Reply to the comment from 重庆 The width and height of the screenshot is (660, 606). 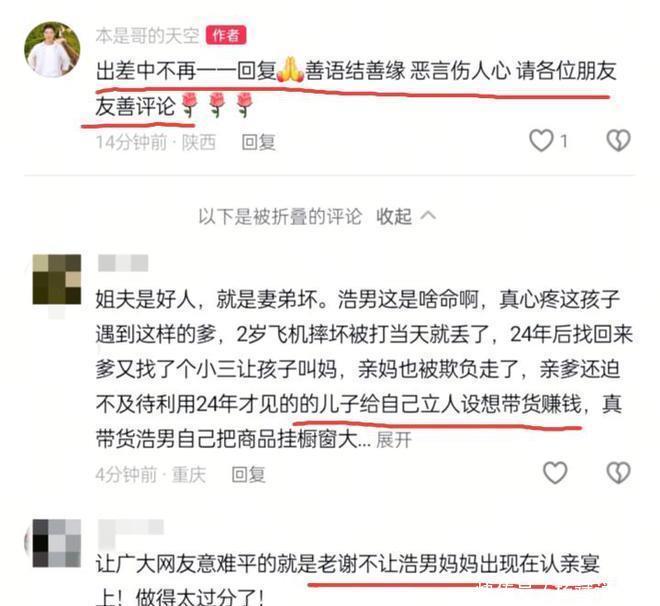(248, 475)
